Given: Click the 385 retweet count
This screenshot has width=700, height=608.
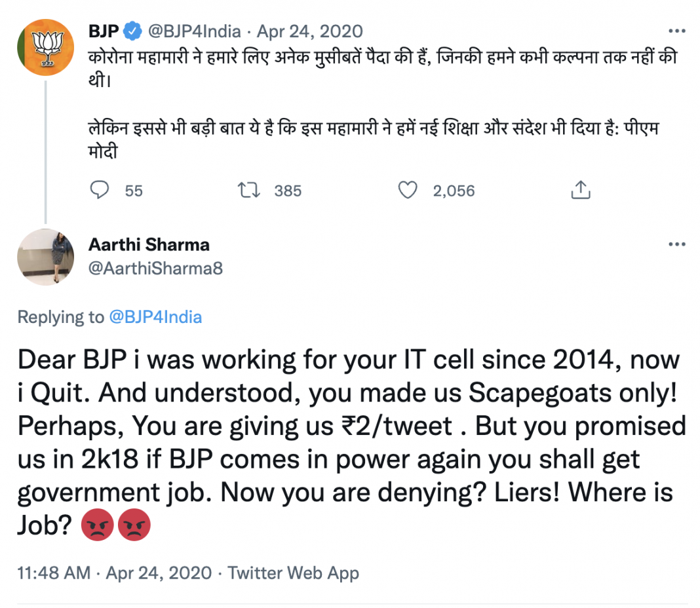Looking at the screenshot, I should click(288, 191).
